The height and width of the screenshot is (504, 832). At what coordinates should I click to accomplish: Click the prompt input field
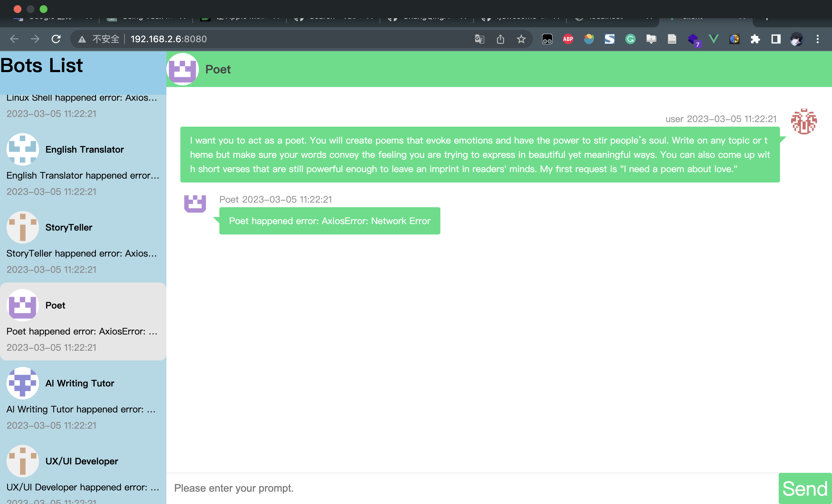pos(473,488)
